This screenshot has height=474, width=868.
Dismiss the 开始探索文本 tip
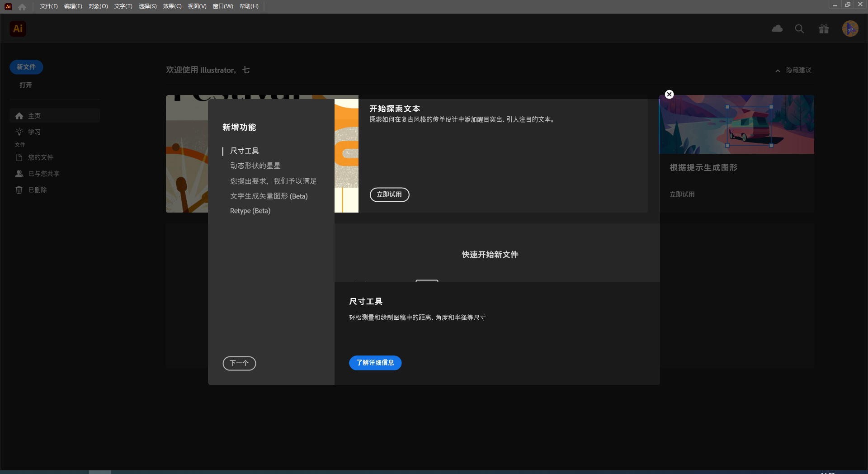tap(669, 94)
